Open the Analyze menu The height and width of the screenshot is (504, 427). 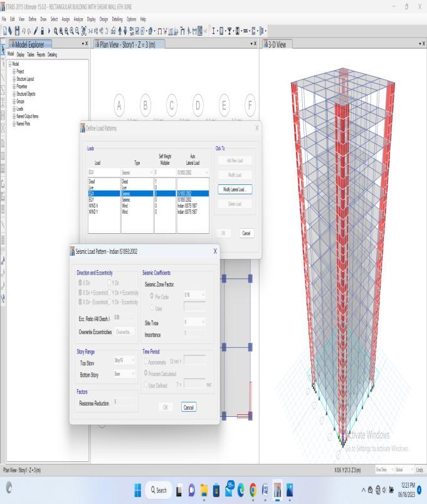78,19
